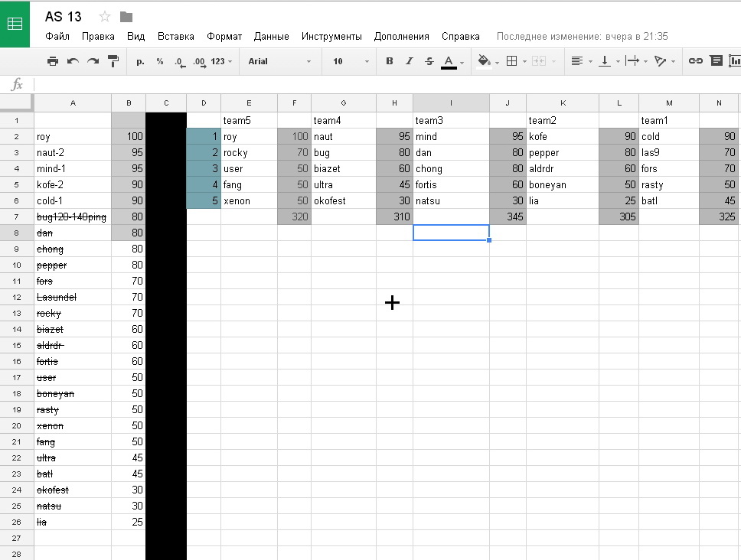Insert a chart
Image resolution: width=741 pixels, height=560 pixels.
tap(736, 61)
